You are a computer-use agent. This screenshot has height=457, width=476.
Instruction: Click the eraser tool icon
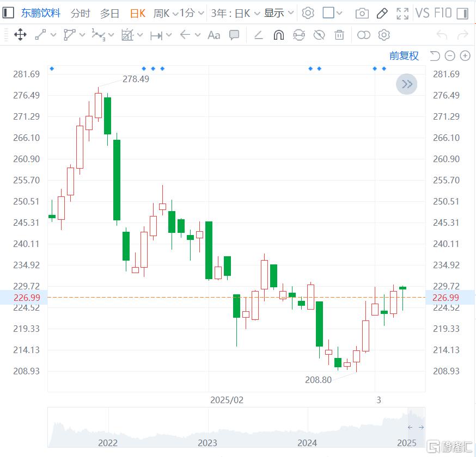259,35
